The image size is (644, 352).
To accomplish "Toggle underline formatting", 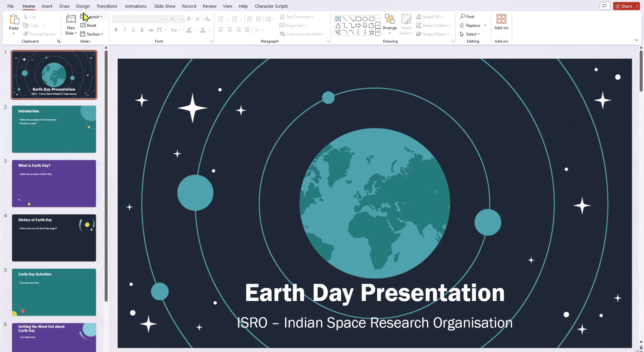I will (x=133, y=30).
